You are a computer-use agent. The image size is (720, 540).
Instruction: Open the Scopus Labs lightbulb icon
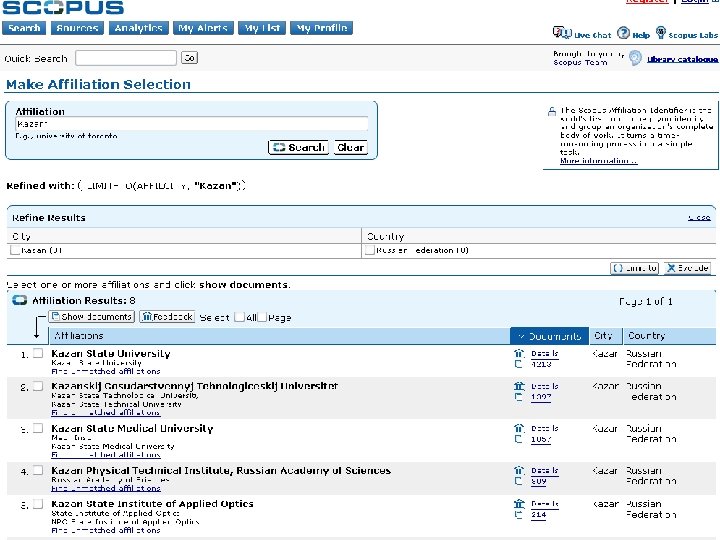(x=660, y=33)
